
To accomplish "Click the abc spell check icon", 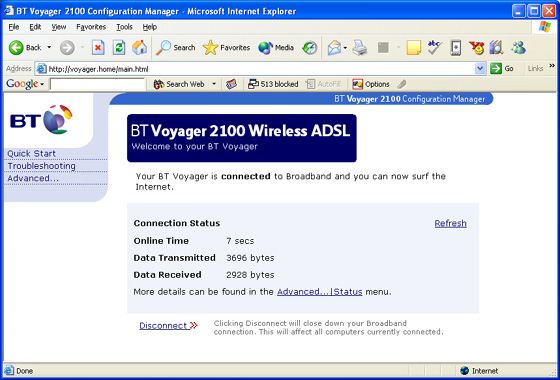I will coord(435,48).
